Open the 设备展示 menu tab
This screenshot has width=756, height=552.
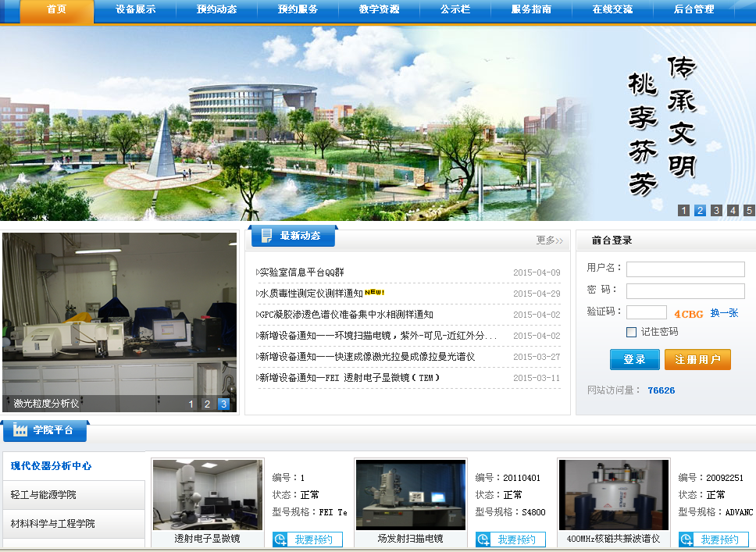tap(135, 10)
